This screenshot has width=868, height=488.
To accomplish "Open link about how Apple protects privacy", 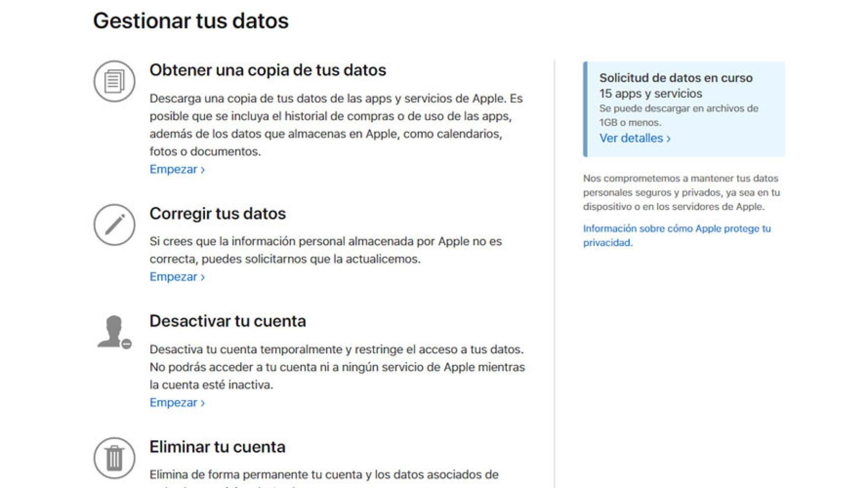I will pyautogui.click(x=677, y=235).
